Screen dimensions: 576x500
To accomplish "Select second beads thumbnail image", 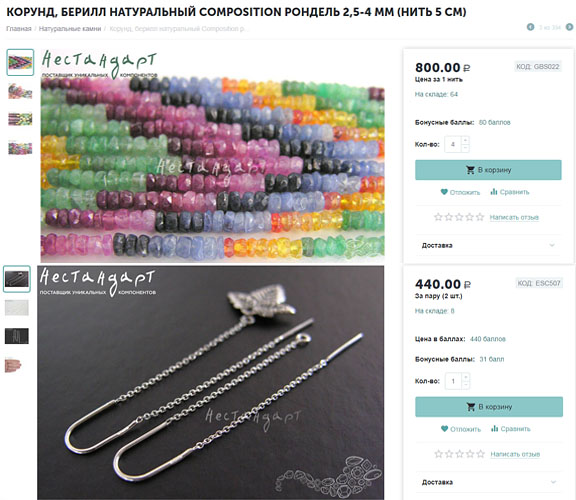I will pos(20,91).
